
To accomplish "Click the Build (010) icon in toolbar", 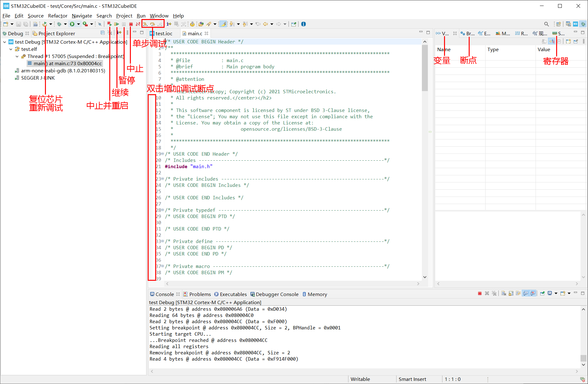I will (35, 24).
